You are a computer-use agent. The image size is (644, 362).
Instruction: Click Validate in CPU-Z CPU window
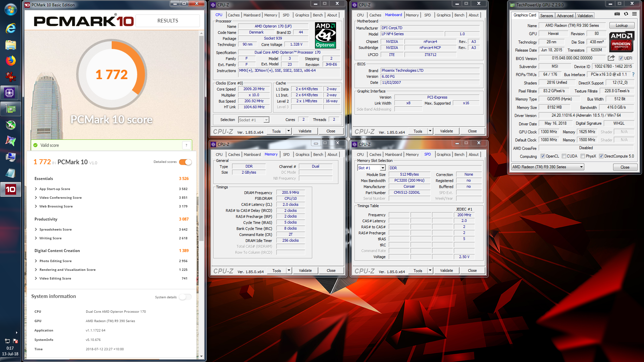pos(305,131)
